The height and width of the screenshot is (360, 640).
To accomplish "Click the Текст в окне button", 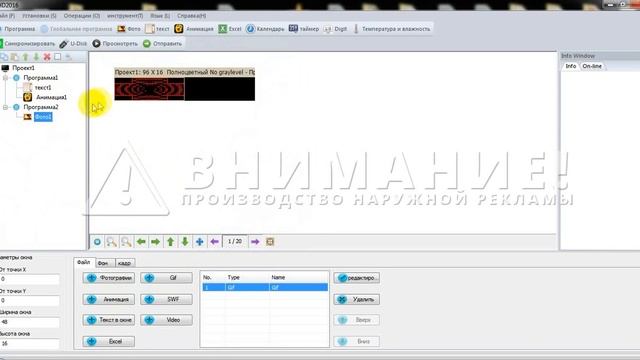I will pyautogui.click(x=109, y=320).
